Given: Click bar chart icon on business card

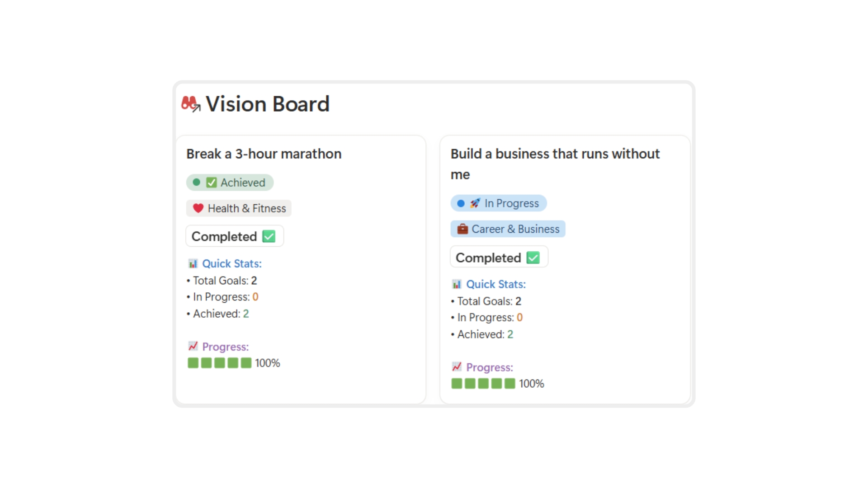Looking at the screenshot, I should pos(457,284).
